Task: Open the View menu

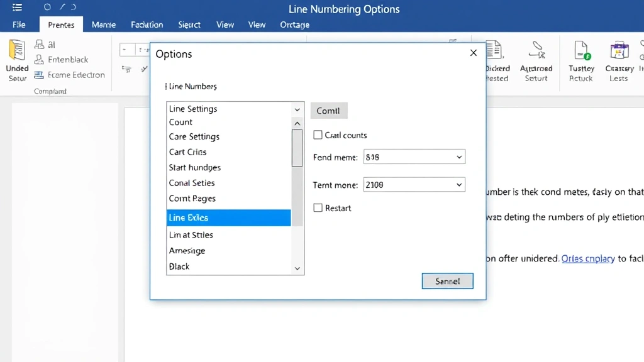Action: point(225,25)
